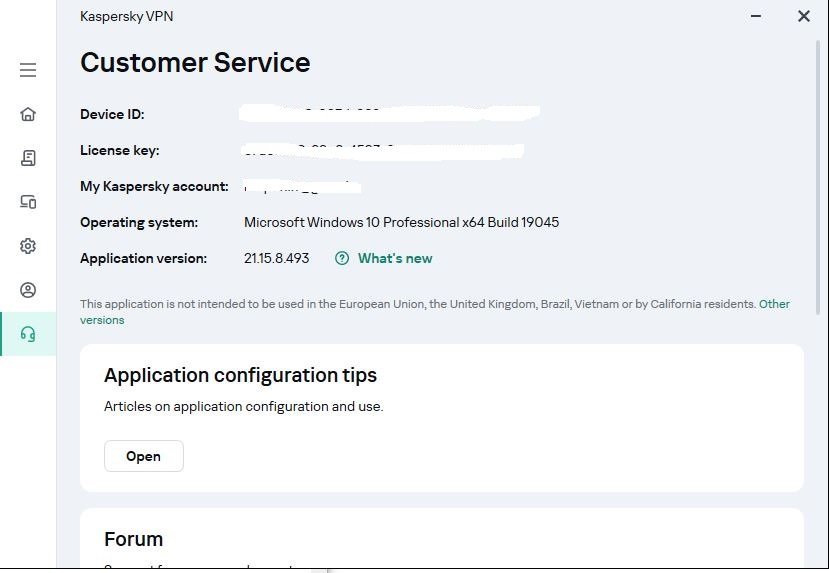Minimize the Kaspersky VPN window
829x573 pixels.
(x=755, y=16)
